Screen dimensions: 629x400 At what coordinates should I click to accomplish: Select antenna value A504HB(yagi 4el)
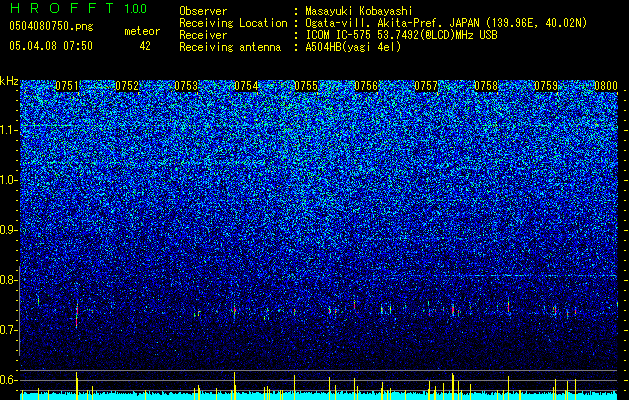[353, 47]
